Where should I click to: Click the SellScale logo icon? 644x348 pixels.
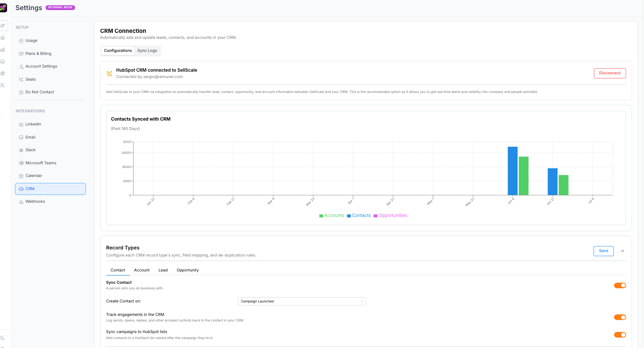3,8
